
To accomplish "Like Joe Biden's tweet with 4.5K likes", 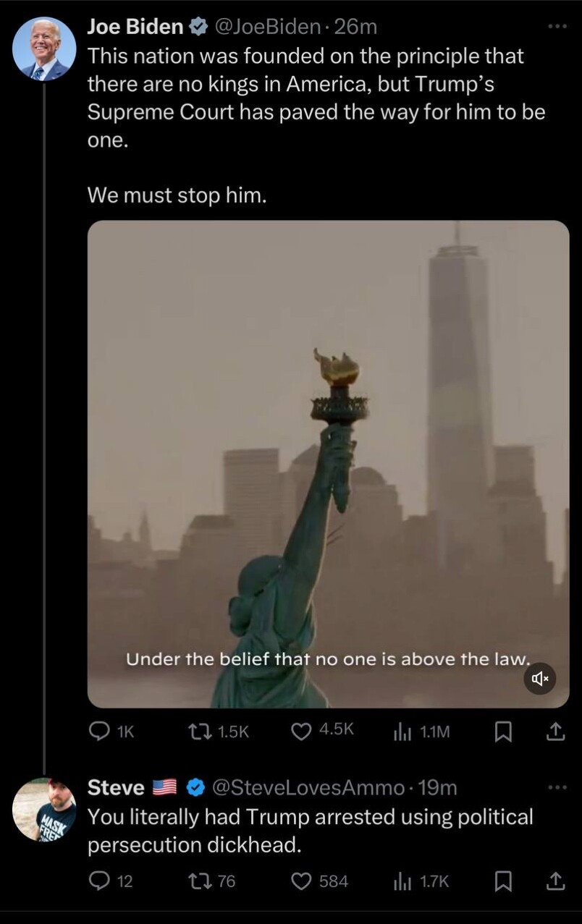I will point(322,732).
